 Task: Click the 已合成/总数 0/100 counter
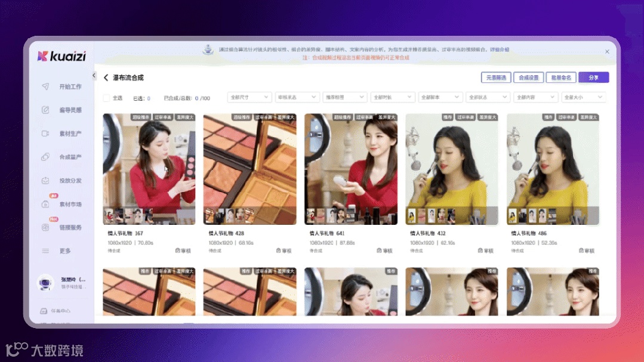[187, 98]
